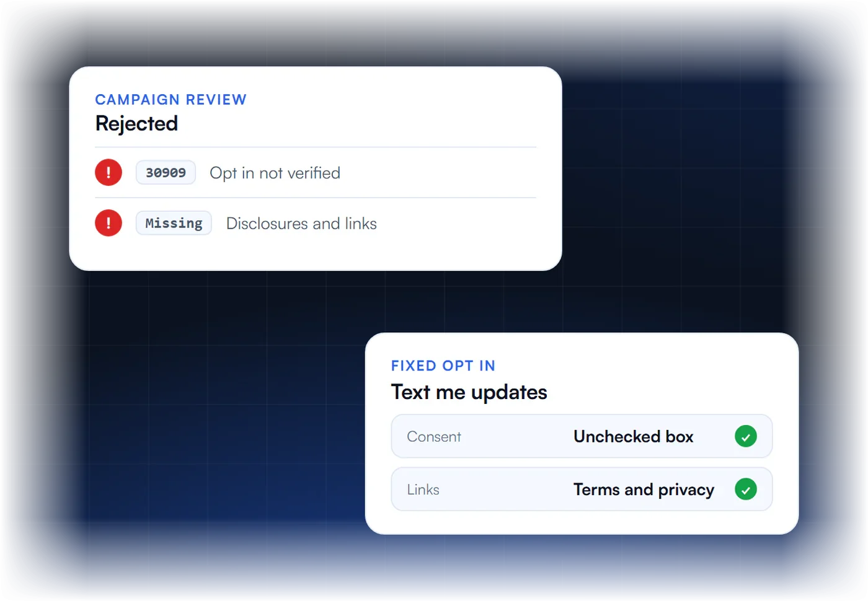Click the FIXED OPT IN label
Viewport: 868px width, 601px height.
[x=443, y=366]
